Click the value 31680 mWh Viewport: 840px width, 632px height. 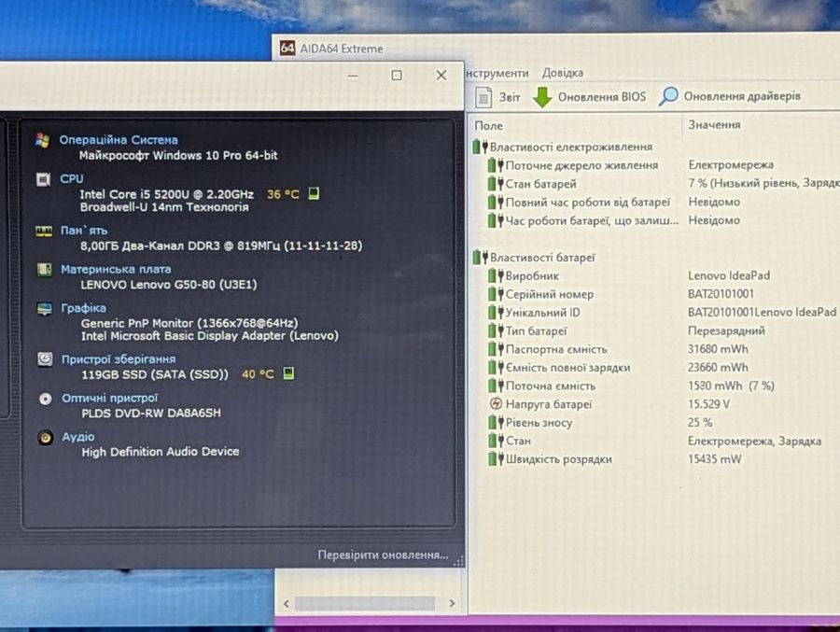[718, 349]
